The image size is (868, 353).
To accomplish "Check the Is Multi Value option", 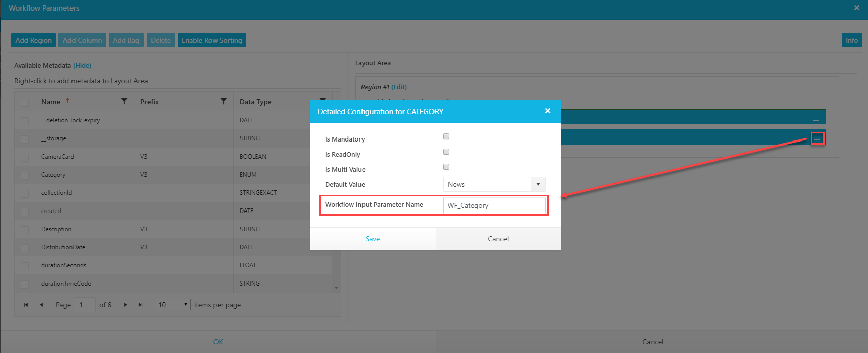I will 446,167.
